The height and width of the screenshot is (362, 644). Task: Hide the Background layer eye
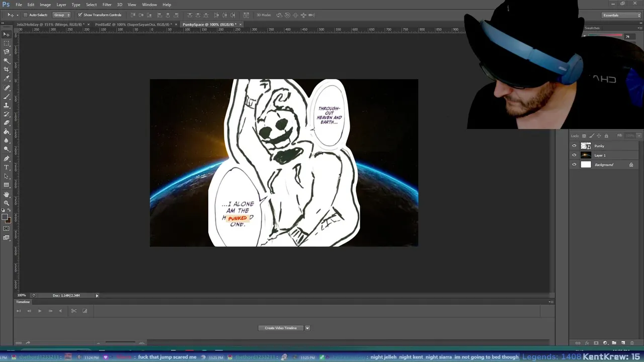tap(574, 164)
